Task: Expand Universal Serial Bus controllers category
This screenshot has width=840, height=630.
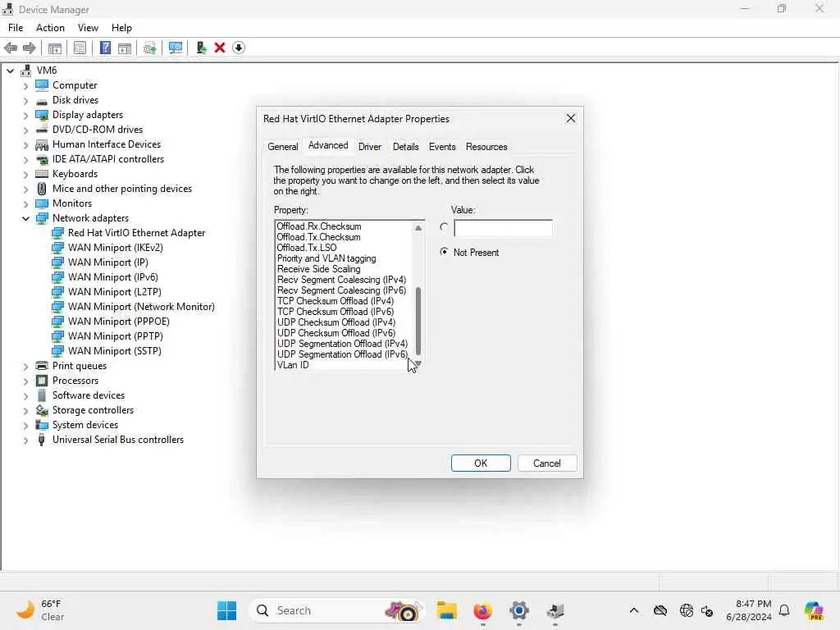Action: tap(25, 440)
